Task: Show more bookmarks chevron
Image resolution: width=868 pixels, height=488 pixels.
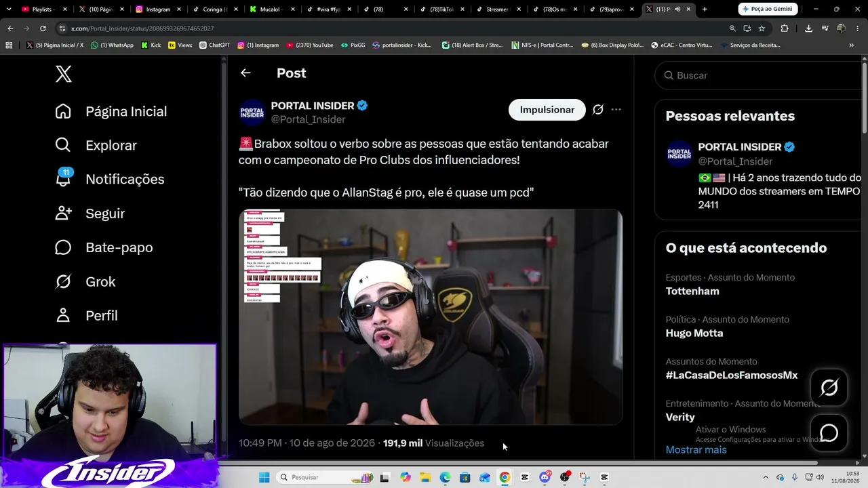Action: click(852, 45)
